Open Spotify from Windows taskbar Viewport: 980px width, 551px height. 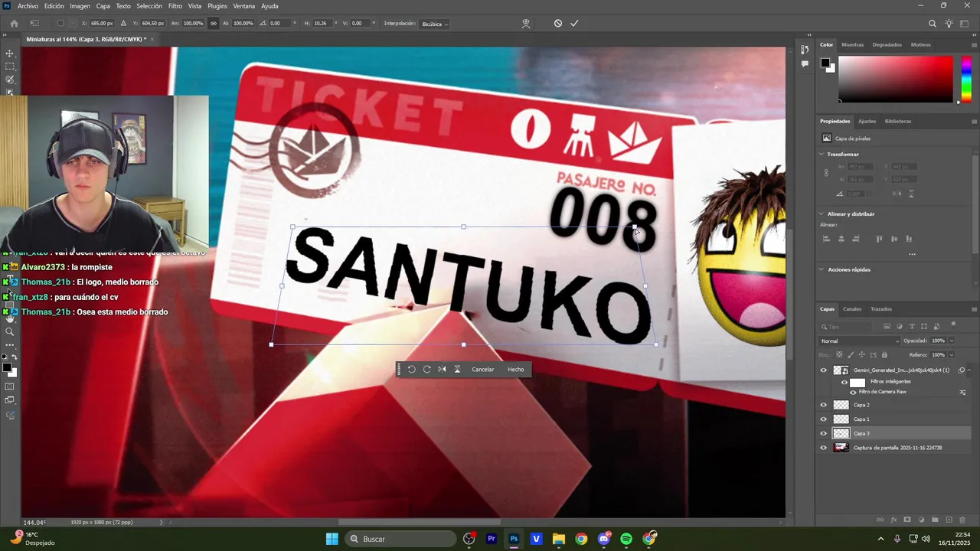(x=626, y=539)
